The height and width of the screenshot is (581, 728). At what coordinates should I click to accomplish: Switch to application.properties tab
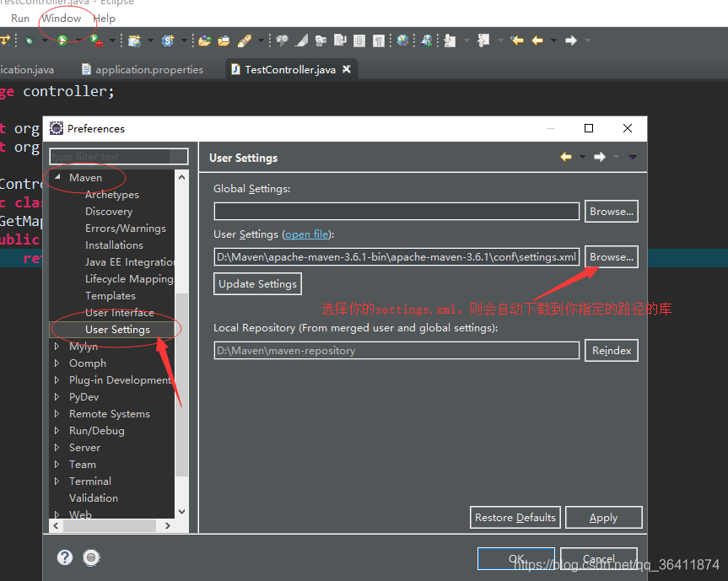[x=143, y=70]
